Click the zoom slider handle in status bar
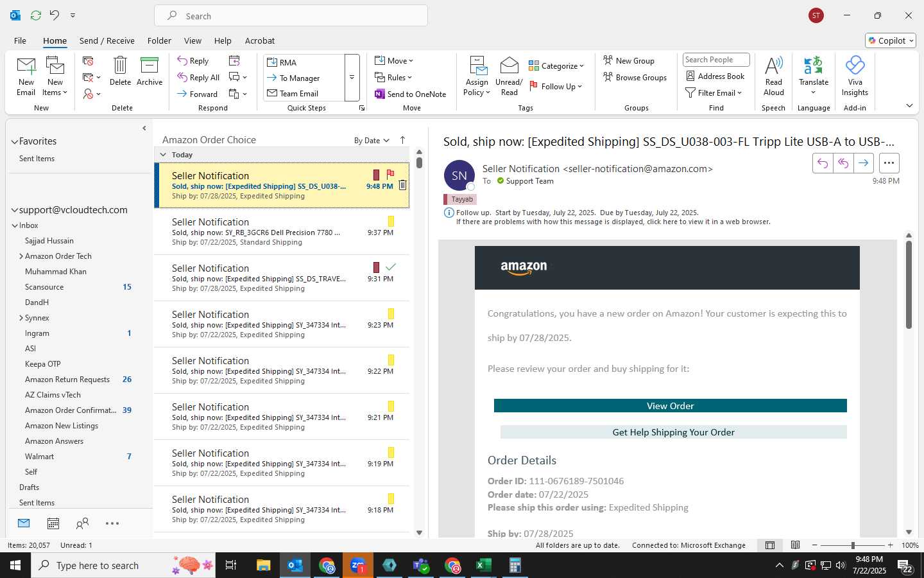The width and height of the screenshot is (924, 578). pyautogui.click(x=853, y=545)
